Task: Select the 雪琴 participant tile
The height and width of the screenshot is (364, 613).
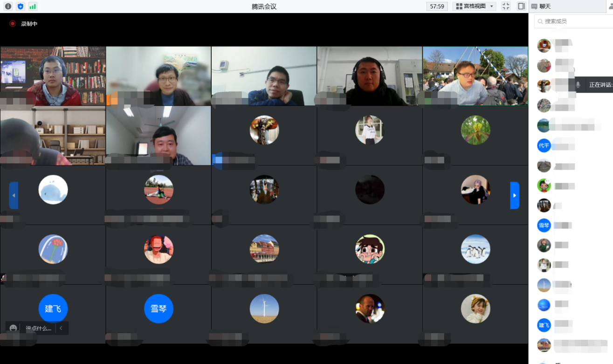Action: (x=158, y=309)
